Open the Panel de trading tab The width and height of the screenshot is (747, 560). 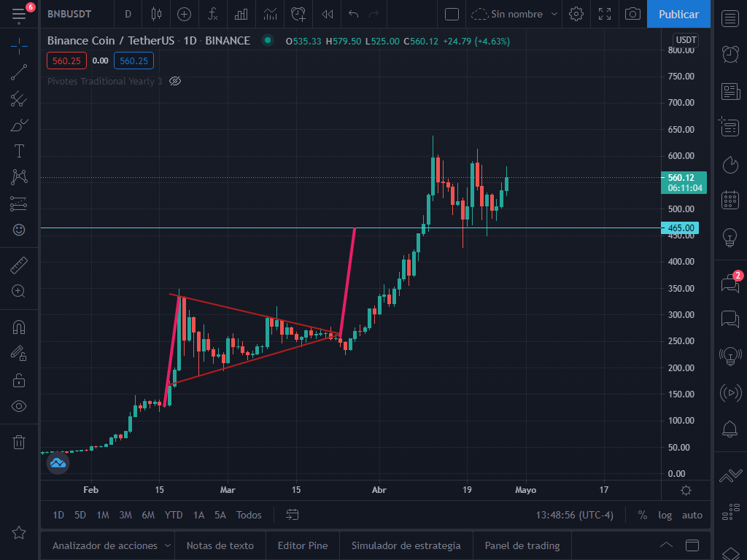tap(522, 545)
